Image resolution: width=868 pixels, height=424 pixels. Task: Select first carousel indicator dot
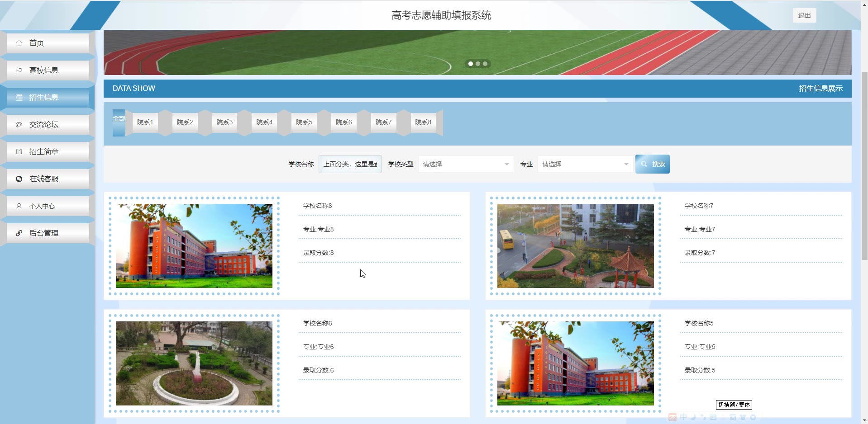click(x=471, y=64)
